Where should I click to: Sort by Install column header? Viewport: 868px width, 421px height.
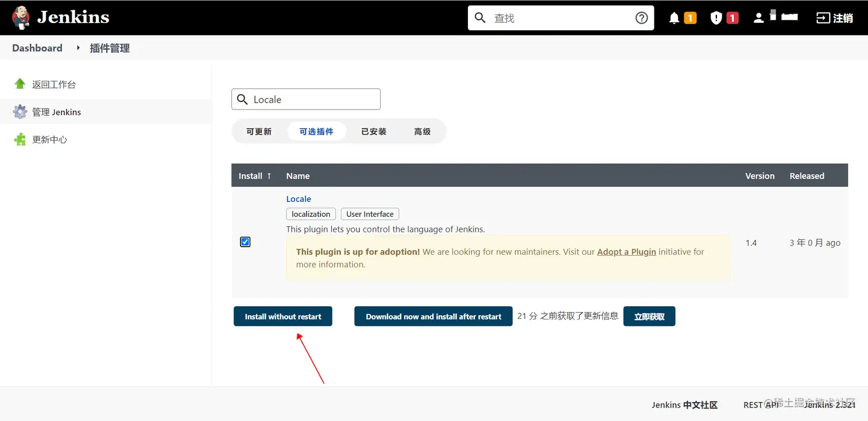pyautogui.click(x=255, y=176)
